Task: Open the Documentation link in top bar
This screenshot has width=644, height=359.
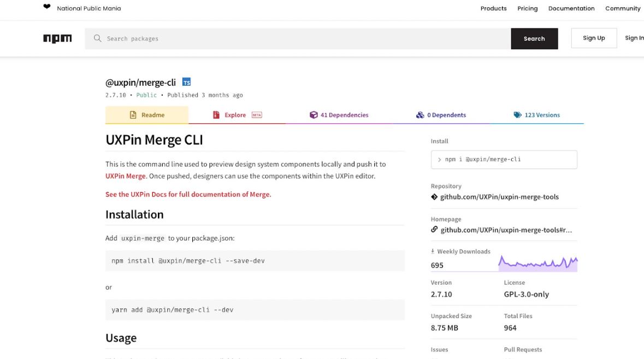Action: [x=571, y=8]
